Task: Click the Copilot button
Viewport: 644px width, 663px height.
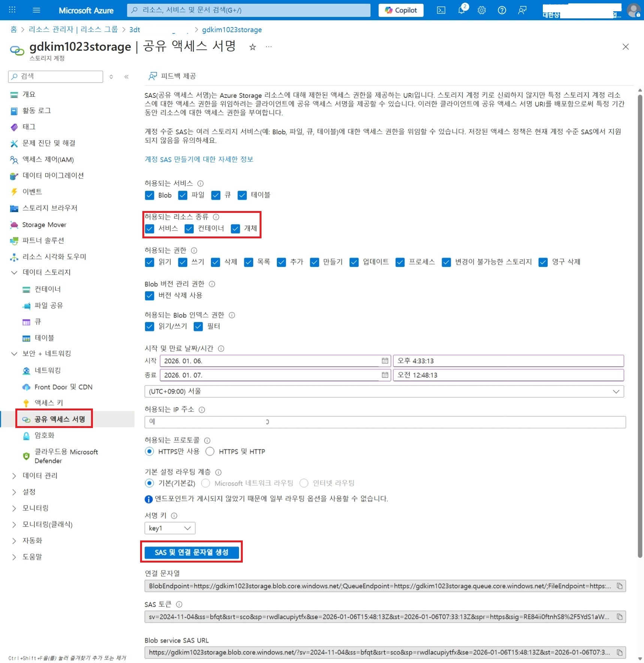Action: 401,10
